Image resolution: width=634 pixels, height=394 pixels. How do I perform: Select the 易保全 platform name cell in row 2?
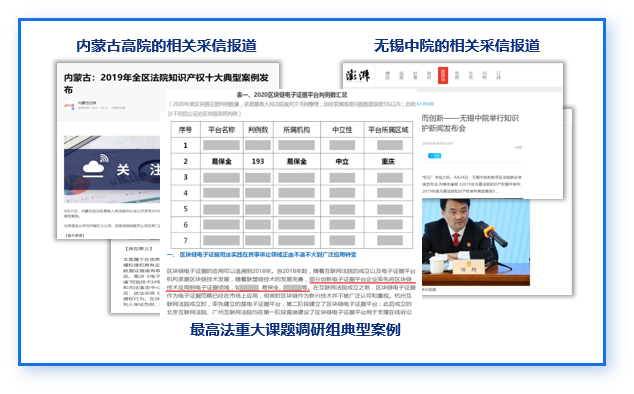222,161
